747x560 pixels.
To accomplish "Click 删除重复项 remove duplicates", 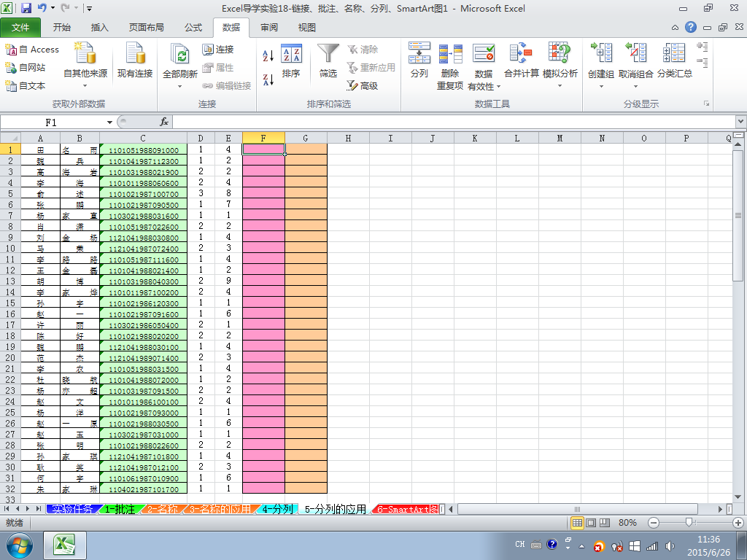I will (x=450, y=66).
